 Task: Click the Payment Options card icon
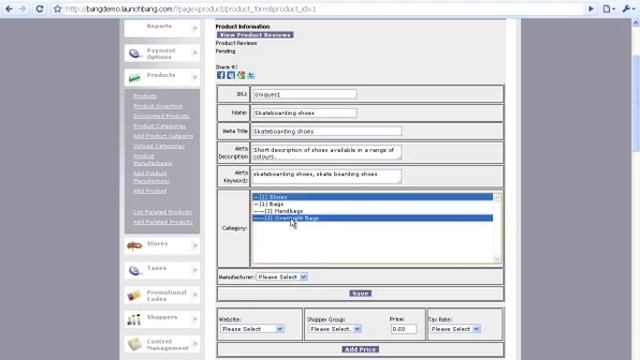pyautogui.click(x=134, y=53)
